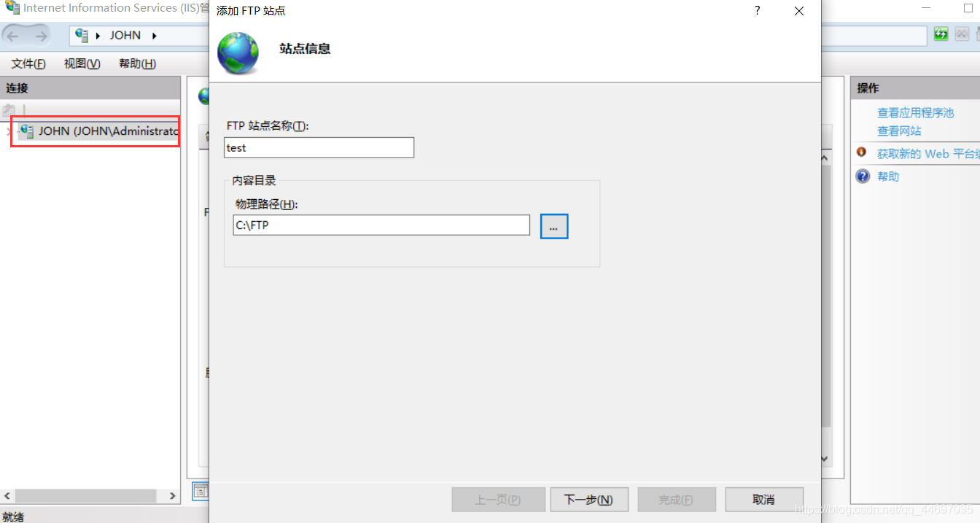Click the forward navigation arrow in IIS Manager
The height and width of the screenshot is (523, 980).
[41, 35]
